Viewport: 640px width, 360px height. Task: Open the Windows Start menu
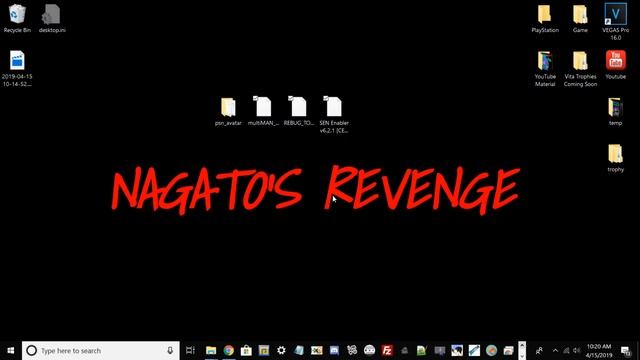pyautogui.click(x=11, y=350)
